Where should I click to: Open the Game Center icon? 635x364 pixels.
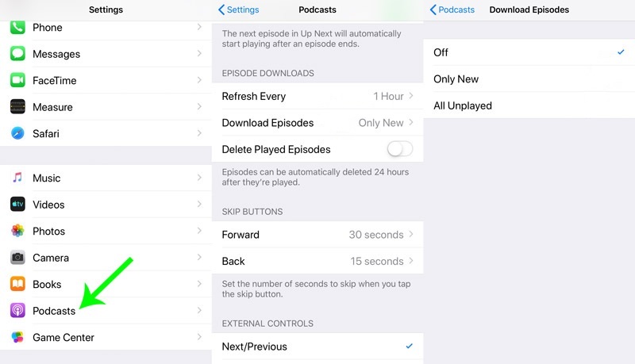17,337
